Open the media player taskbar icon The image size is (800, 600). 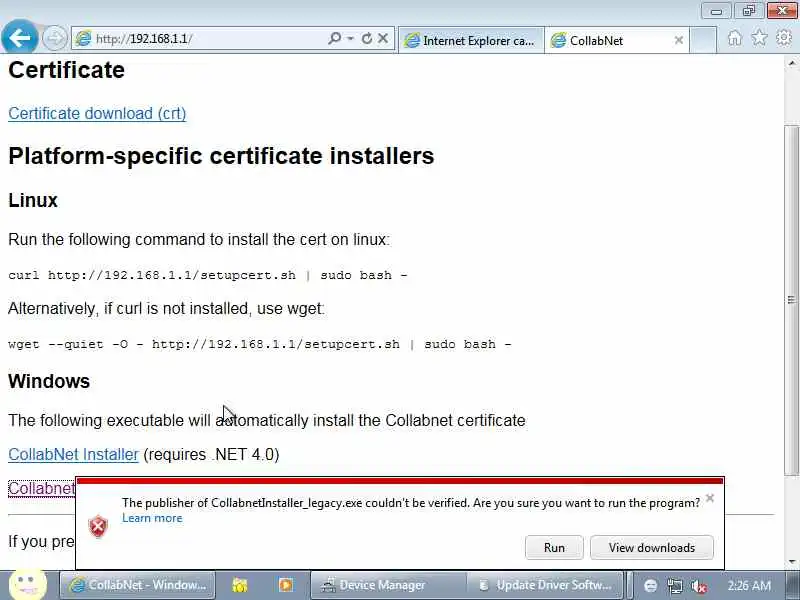coord(286,585)
